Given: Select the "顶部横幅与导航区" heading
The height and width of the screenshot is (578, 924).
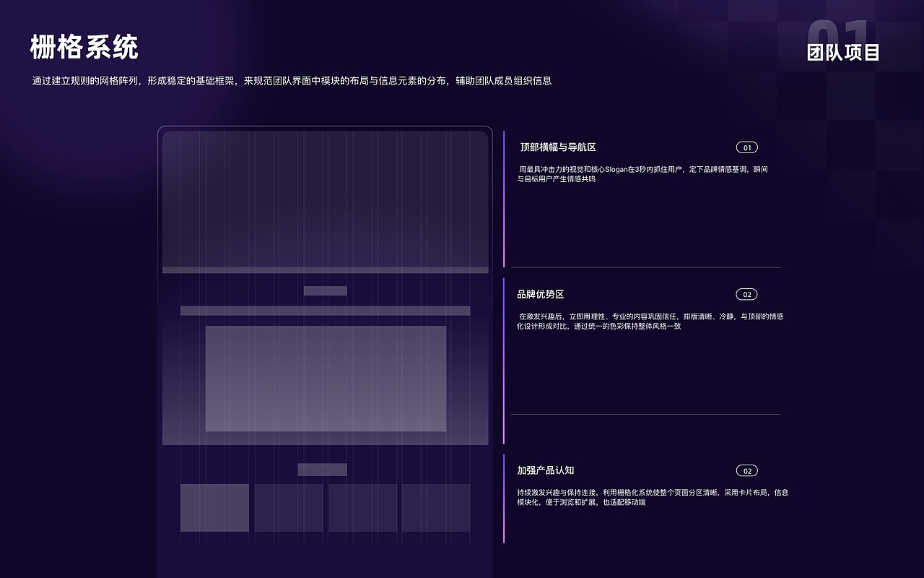Looking at the screenshot, I should click(558, 147).
